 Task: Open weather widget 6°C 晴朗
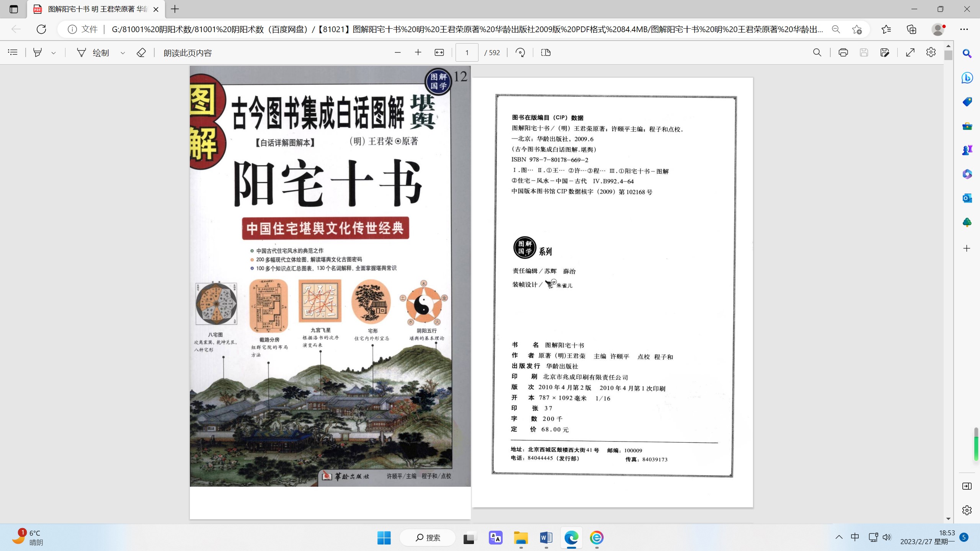[x=28, y=537]
